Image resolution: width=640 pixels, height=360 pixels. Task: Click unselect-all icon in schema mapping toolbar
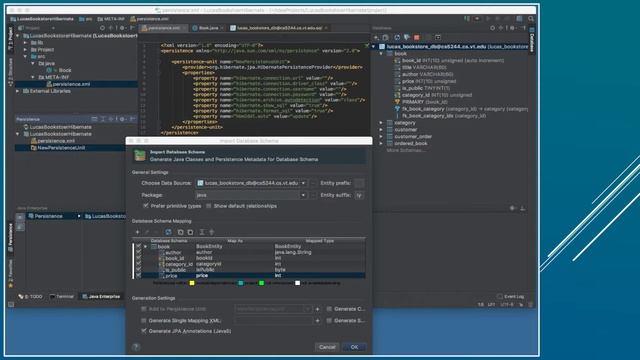[190, 232]
